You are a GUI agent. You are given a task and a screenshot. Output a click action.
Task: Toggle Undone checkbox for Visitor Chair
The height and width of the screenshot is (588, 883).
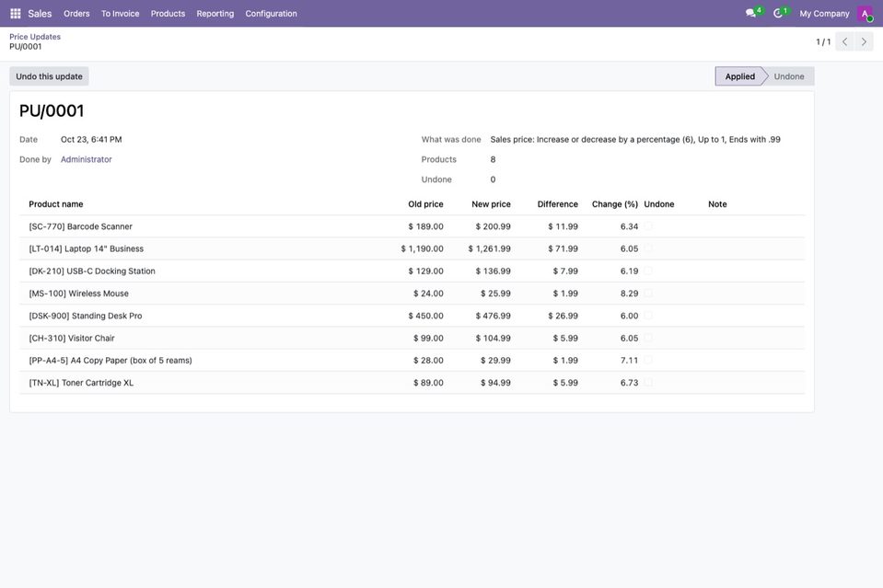coord(648,338)
